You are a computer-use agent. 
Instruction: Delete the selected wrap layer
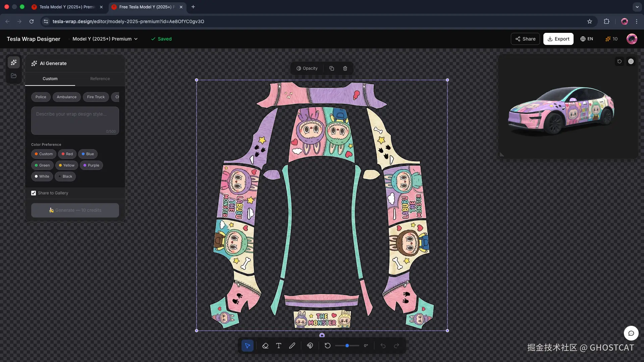click(345, 68)
